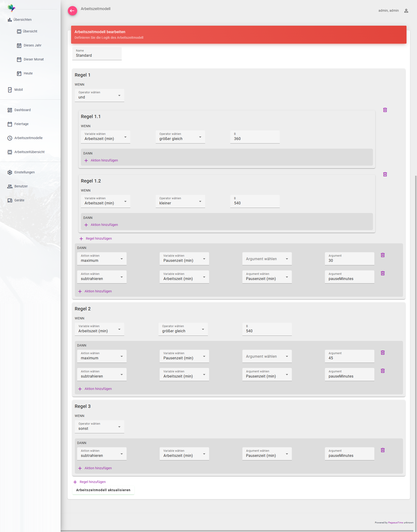The height and width of the screenshot is (532, 417).
Task: Delete Regel 1.2 via trash icon
Action: point(385,174)
